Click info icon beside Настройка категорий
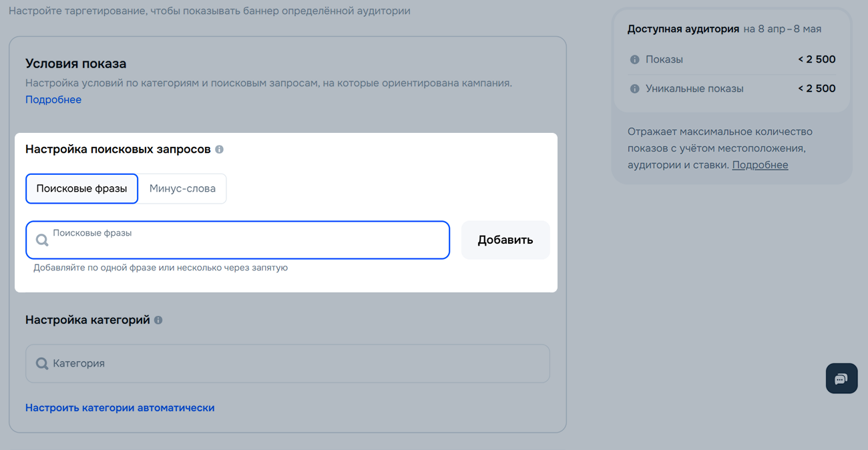 coord(158,320)
